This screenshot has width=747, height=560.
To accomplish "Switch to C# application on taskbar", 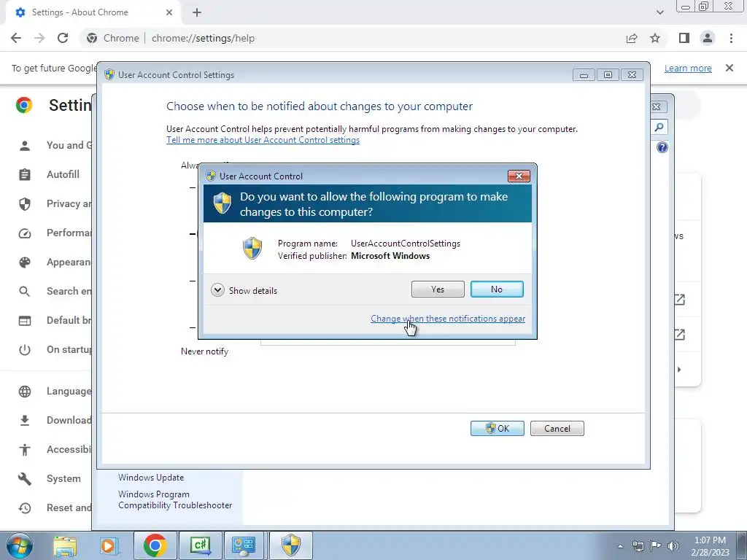I will click(x=200, y=545).
